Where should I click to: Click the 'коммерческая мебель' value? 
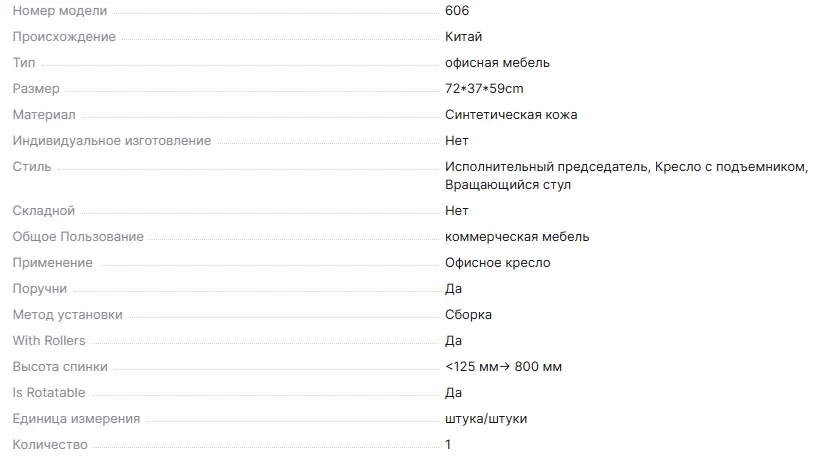point(517,237)
